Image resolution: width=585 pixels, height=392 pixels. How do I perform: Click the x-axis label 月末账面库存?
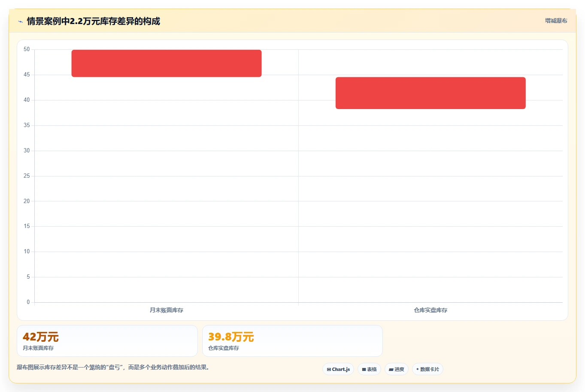[167, 310]
